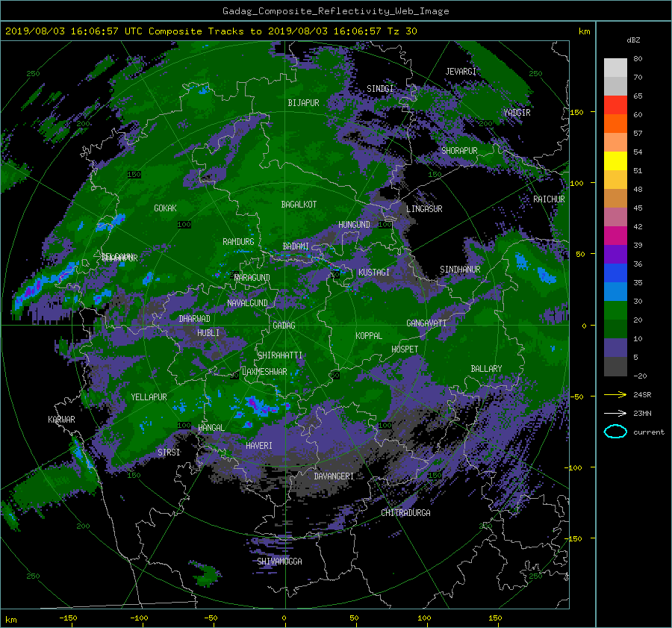
Task: Click the JEVARGI city label
Action: click(x=461, y=72)
